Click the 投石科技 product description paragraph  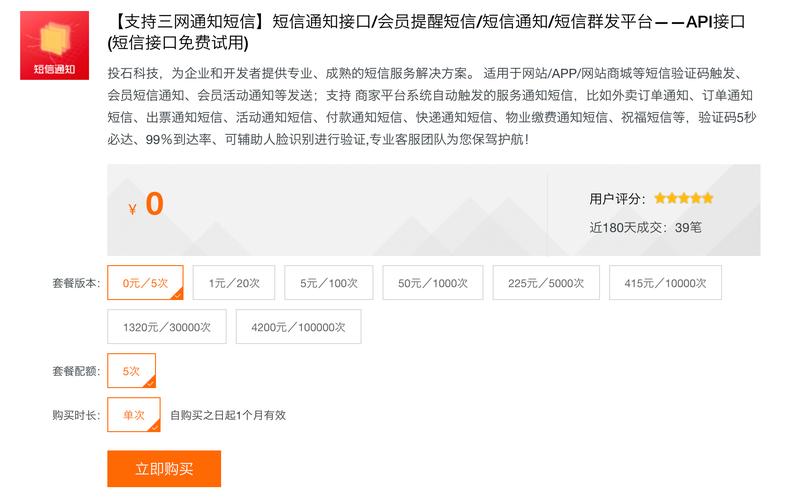(432, 106)
